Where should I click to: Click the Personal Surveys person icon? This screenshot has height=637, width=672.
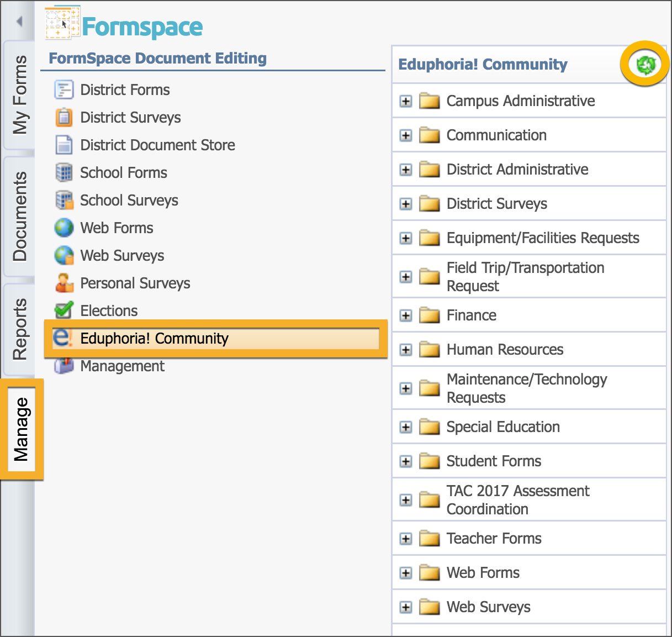click(x=64, y=283)
